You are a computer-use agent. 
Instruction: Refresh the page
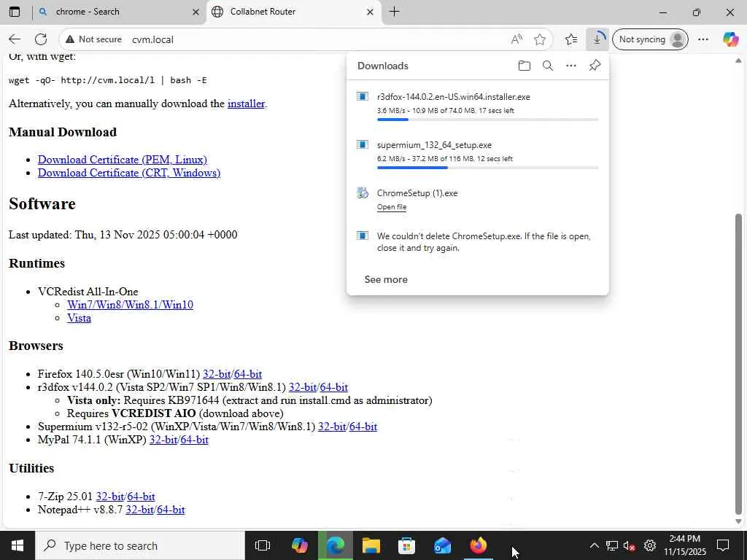pos(41,39)
